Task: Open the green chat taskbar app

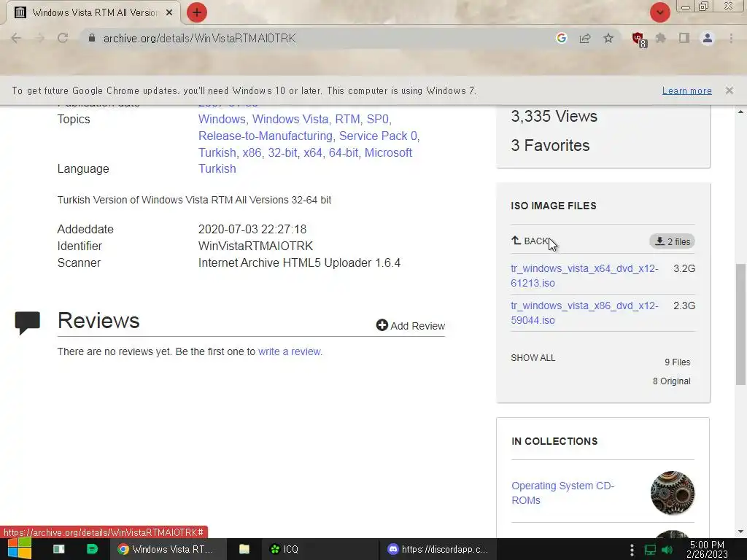Action: pos(92,549)
